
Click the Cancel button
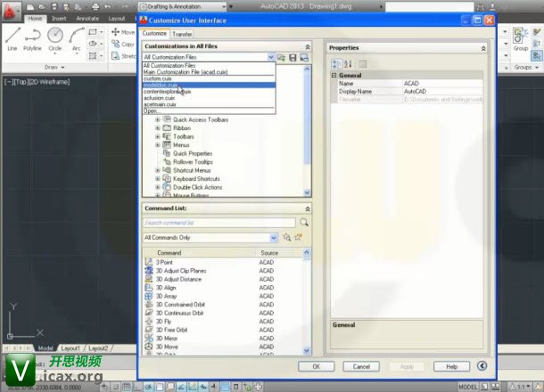pyautogui.click(x=361, y=366)
